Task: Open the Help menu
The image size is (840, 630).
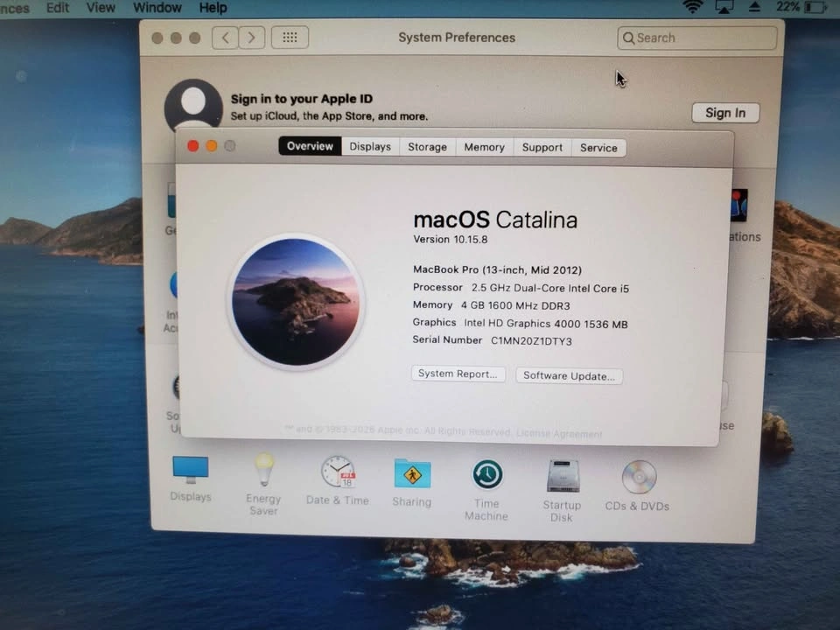Action: pyautogui.click(x=213, y=8)
